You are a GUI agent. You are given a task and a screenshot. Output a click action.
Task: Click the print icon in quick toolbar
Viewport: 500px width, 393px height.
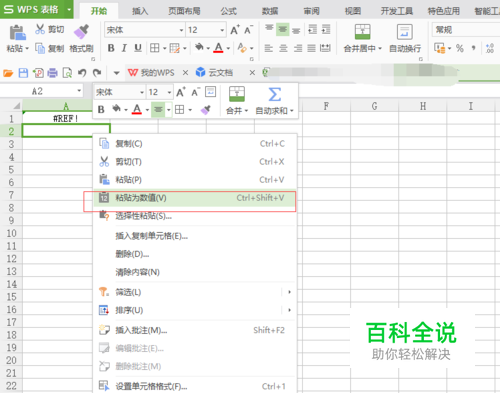(x=52, y=73)
